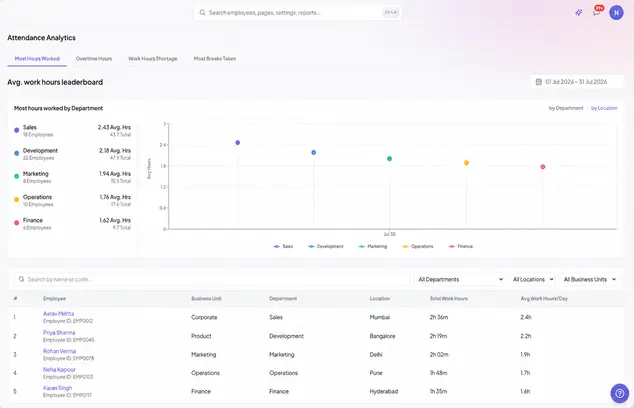Expand the All Locations dropdown
Screen dimensions: 634x408
[x=533, y=279]
